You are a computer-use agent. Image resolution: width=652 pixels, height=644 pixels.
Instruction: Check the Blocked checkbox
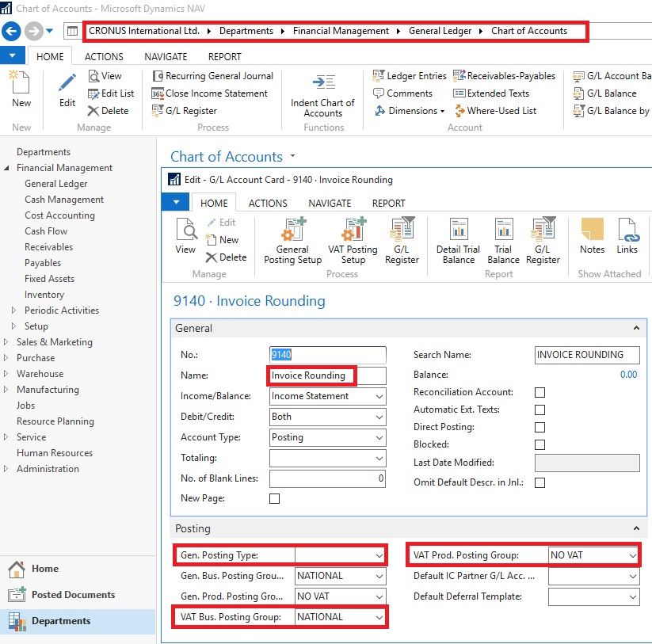coord(540,444)
